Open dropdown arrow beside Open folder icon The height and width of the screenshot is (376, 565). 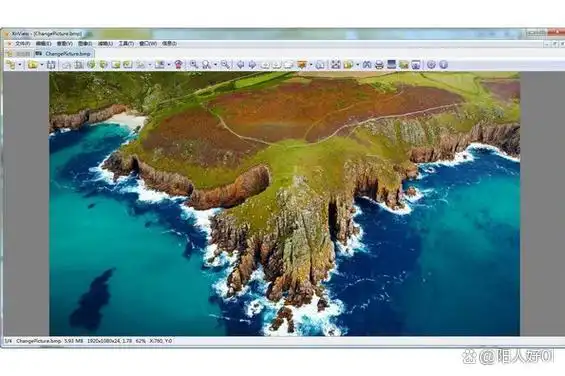click(x=41, y=65)
